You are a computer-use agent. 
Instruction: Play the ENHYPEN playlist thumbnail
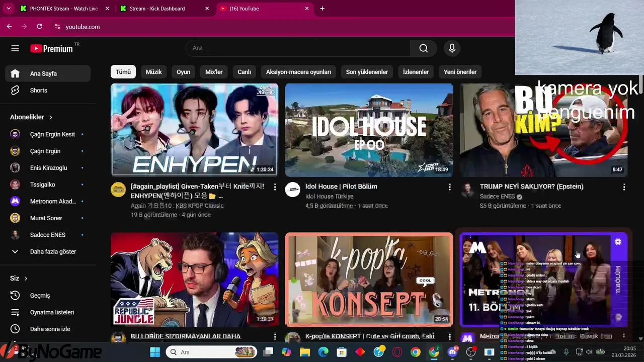pyautogui.click(x=194, y=130)
